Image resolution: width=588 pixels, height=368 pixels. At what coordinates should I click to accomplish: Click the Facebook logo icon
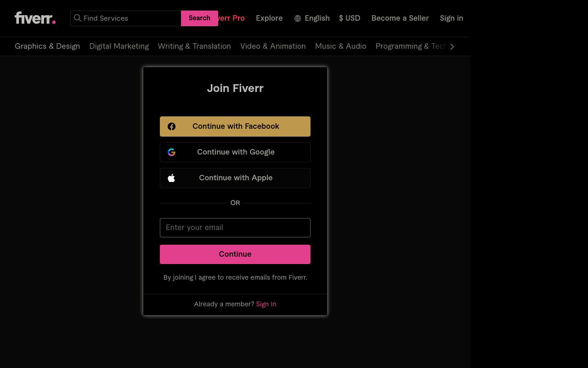click(171, 126)
